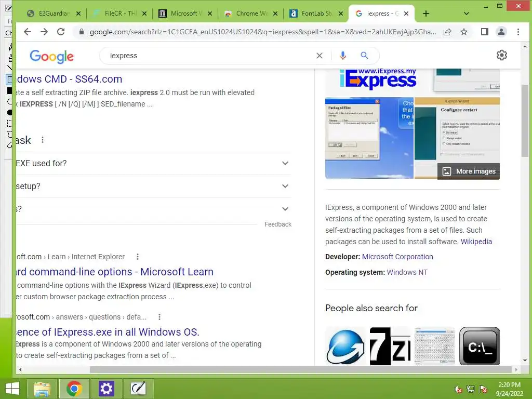The width and height of the screenshot is (532, 399).
Task: Select the iexpress Google tab
Action: [382, 14]
